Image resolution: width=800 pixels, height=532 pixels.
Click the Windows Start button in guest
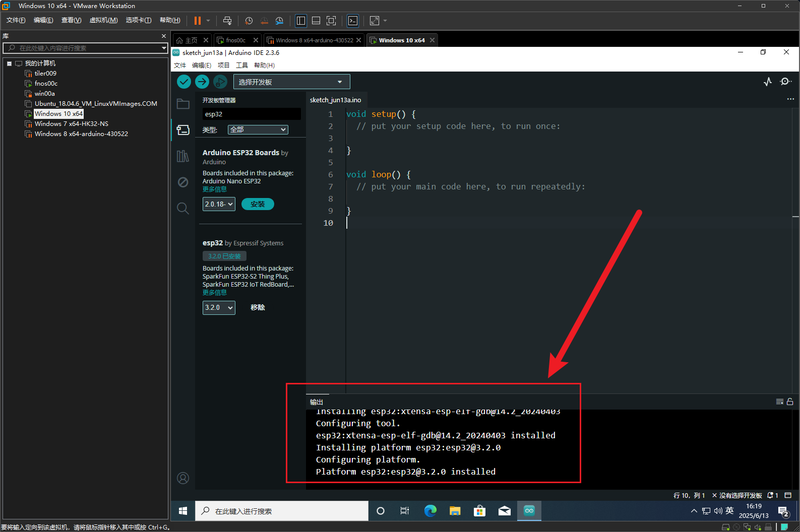[x=183, y=511]
